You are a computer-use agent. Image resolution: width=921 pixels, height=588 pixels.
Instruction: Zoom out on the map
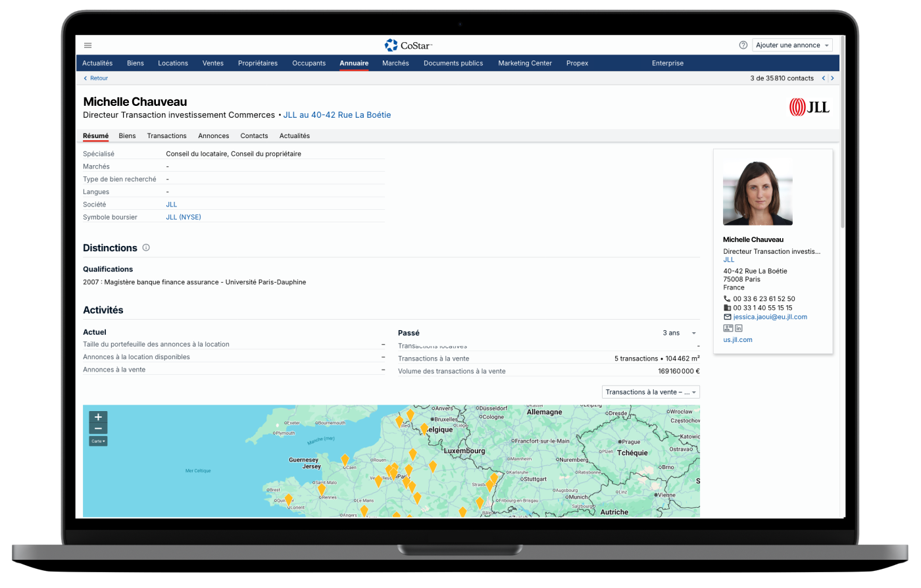click(x=98, y=428)
